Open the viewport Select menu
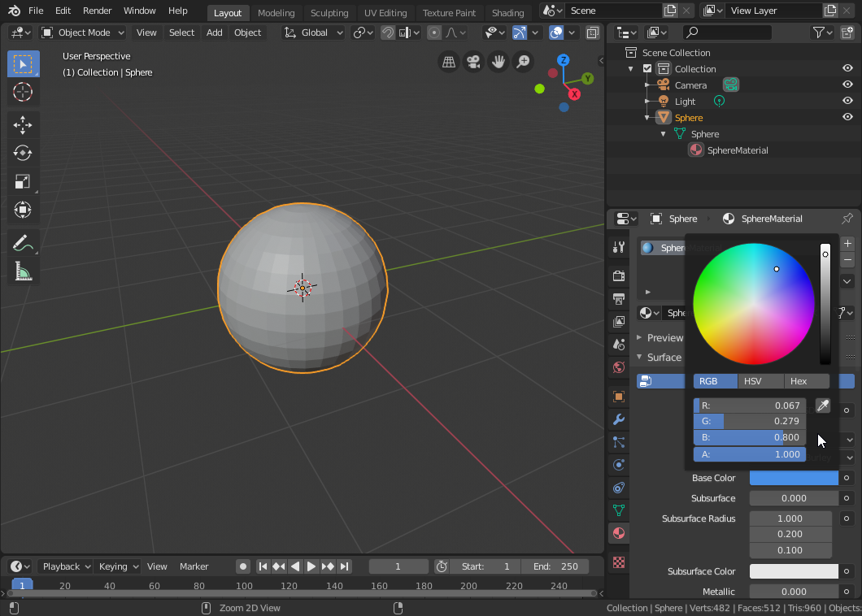This screenshot has width=862, height=616. pos(181,33)
